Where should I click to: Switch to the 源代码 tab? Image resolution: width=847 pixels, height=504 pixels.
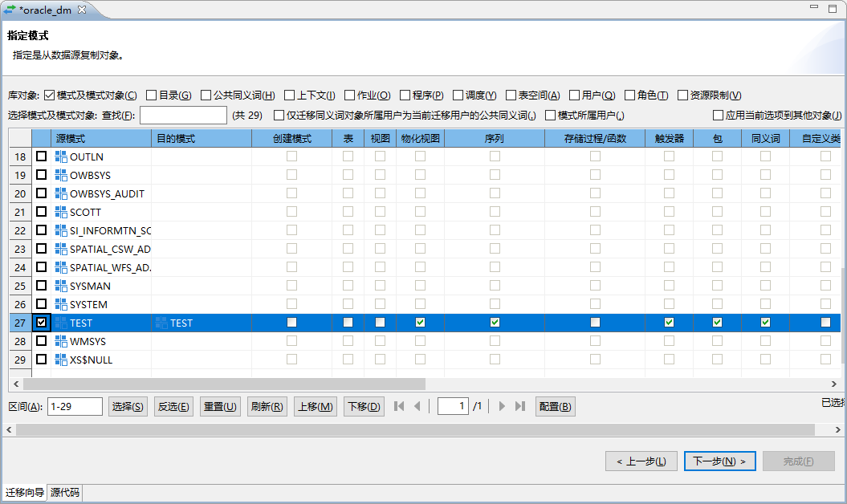click(63, 494)
